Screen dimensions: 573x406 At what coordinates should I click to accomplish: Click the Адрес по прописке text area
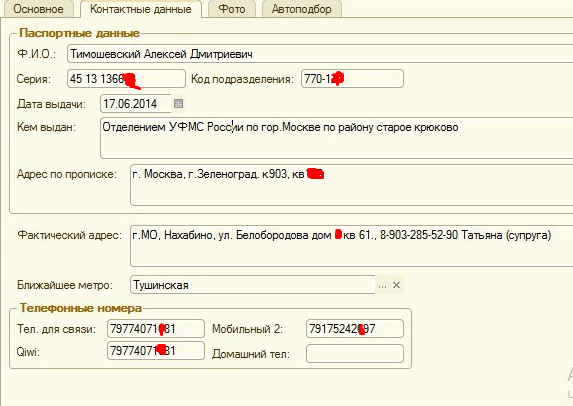[352, 185]
